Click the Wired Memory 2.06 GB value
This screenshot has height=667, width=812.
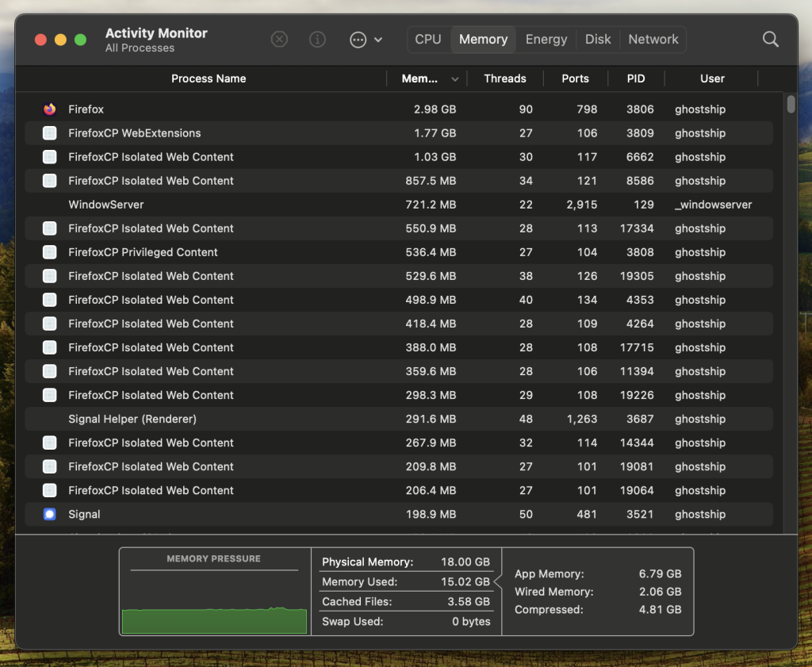tap(661, 592)
